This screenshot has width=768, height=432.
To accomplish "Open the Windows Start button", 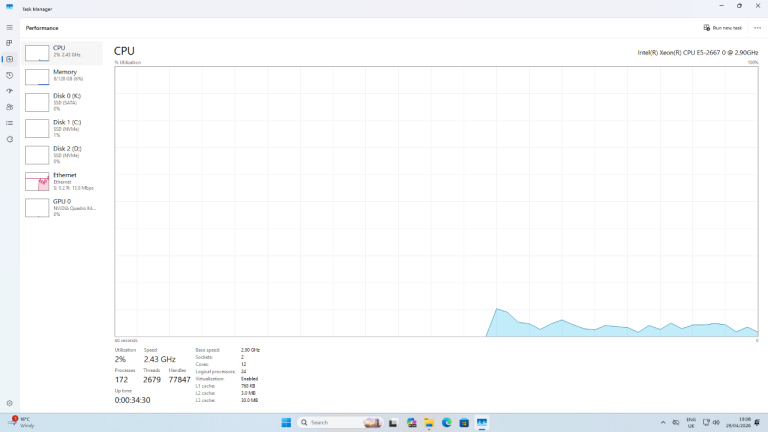I will coord(285,422).
